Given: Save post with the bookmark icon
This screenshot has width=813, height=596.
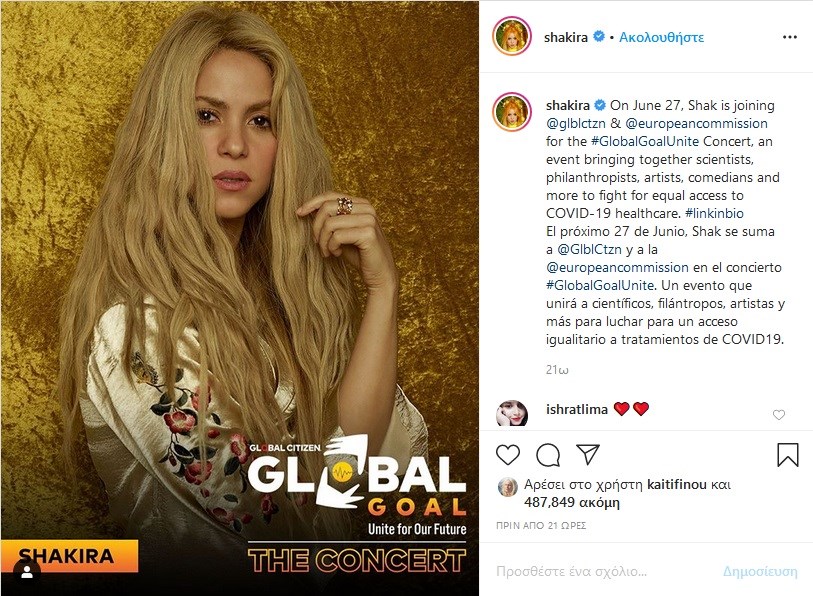Looking at the screenshot, I should [787, 455].
